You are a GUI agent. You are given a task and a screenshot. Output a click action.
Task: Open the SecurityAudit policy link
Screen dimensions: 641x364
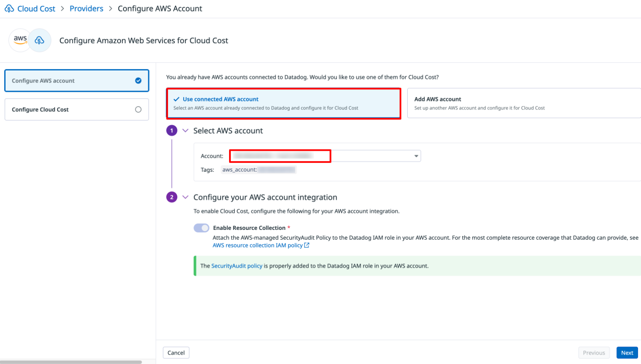tap(237, 266)
